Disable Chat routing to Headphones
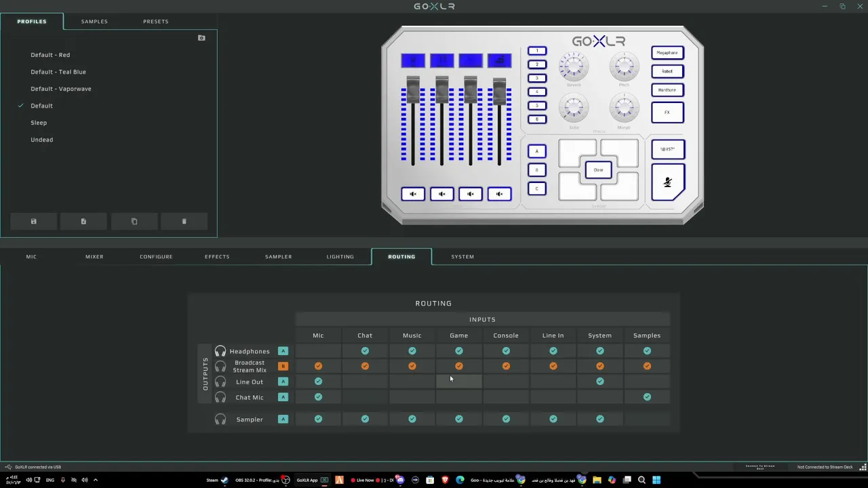The image size is (868, 488). tap(365, 351)
